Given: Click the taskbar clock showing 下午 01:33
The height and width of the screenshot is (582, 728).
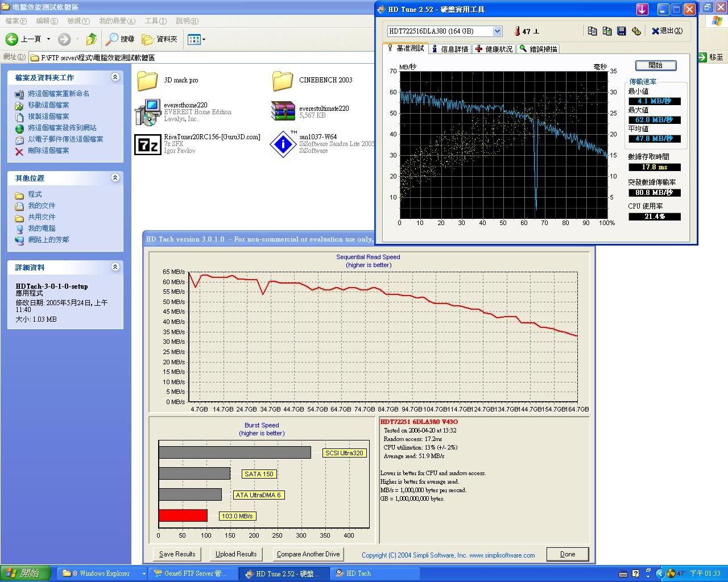Looking at the screenshot, I should pyautogui.click(x=705, y=573).
